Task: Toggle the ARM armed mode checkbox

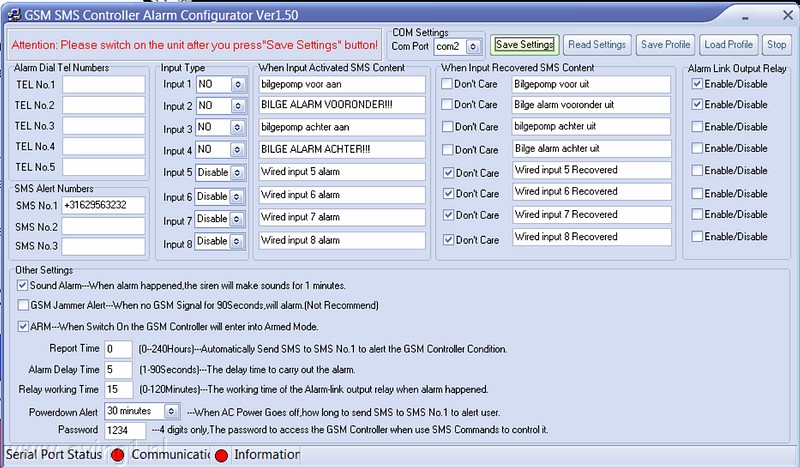Action: [x=23, y=327]
